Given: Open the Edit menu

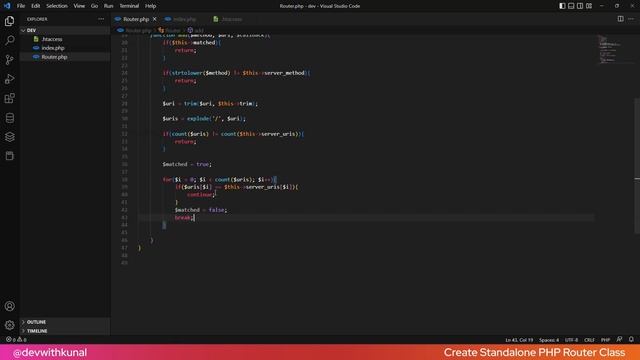Looking at the screenshot, I should pyautogui.click(x=36, y=6).
